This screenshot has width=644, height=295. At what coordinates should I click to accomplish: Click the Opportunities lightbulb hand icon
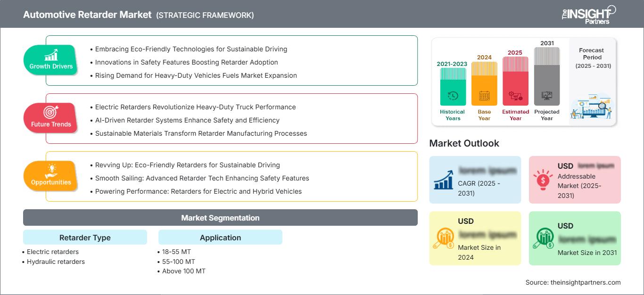[x=51, y=171]
